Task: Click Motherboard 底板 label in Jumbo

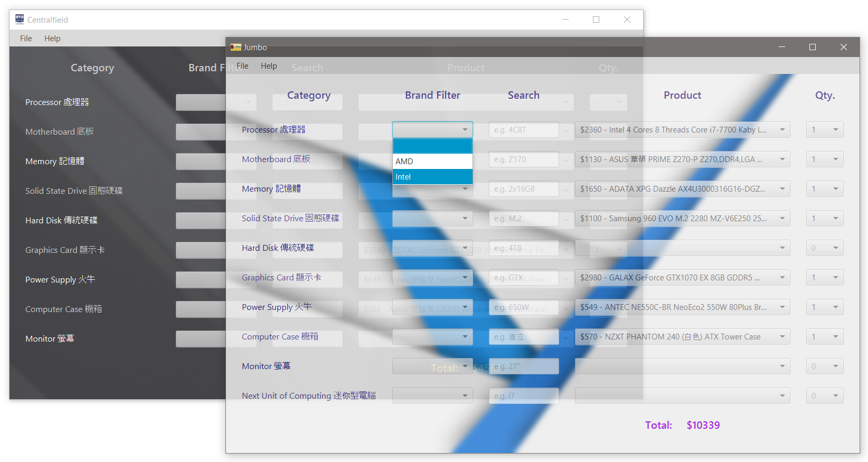Action: tap(276, 159)
